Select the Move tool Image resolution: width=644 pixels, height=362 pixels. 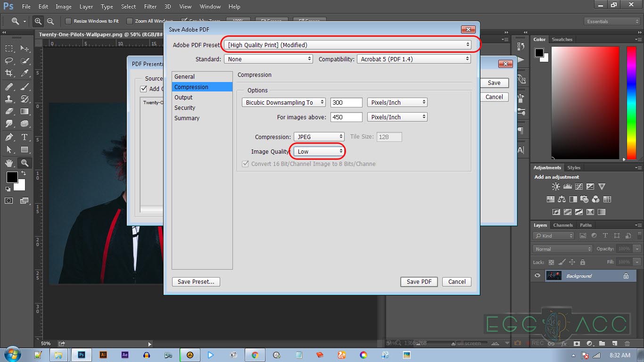pos(25,49)
